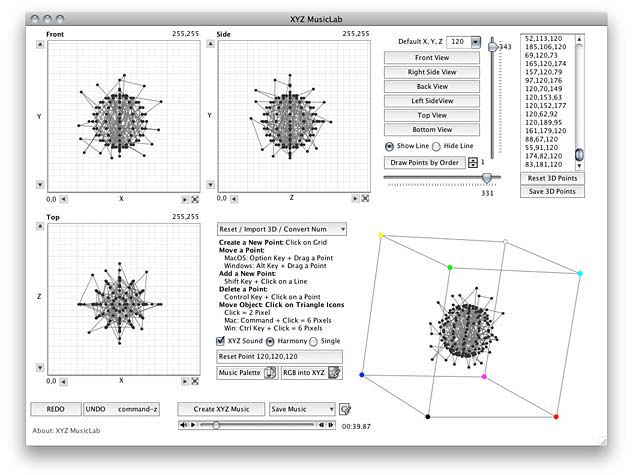The image size is (639, 475).
Task: Click the vertical slider thumb at 343
Action: [x=493, y=46]
